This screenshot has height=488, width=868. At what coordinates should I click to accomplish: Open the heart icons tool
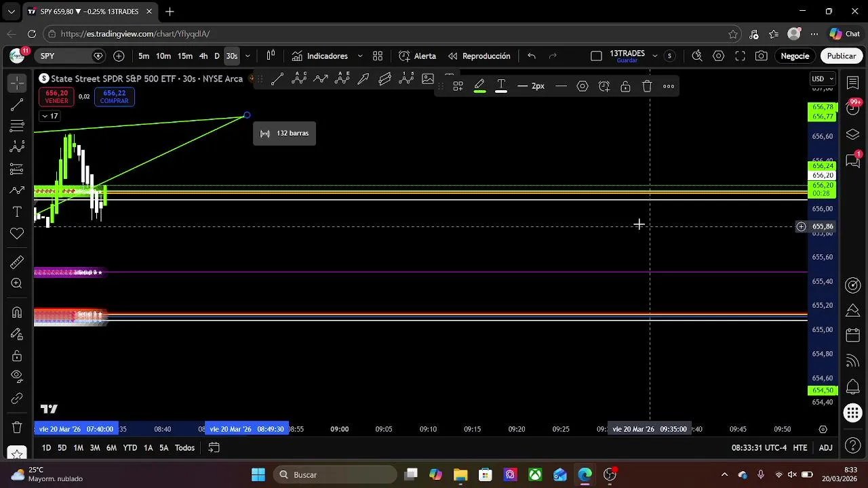pos(17,234)
